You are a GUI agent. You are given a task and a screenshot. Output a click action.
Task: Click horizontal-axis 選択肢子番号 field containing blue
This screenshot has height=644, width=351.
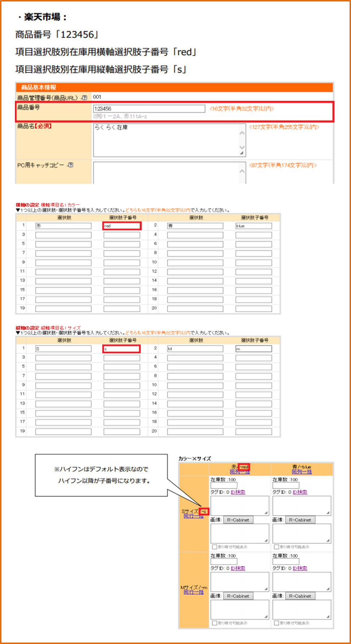(254, 226)
